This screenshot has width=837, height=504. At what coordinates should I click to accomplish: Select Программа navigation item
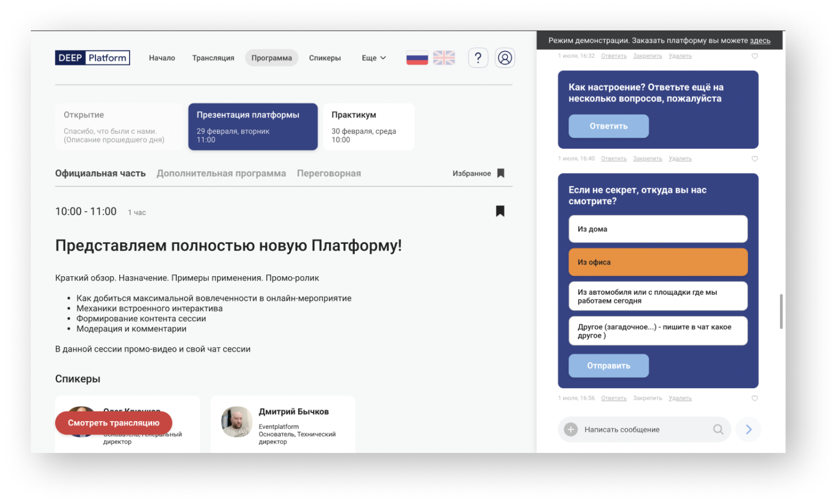click(x=271, y=58)
